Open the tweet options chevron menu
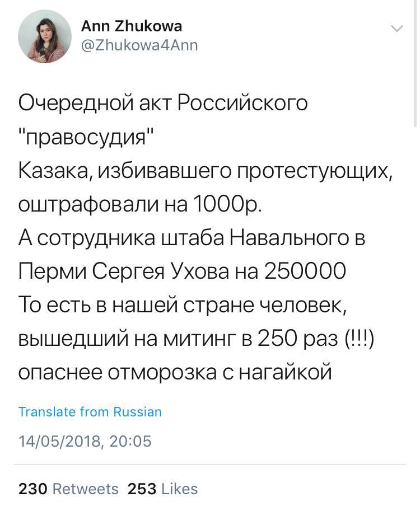This screenshot has height=511, width=420. coord(397,29)
